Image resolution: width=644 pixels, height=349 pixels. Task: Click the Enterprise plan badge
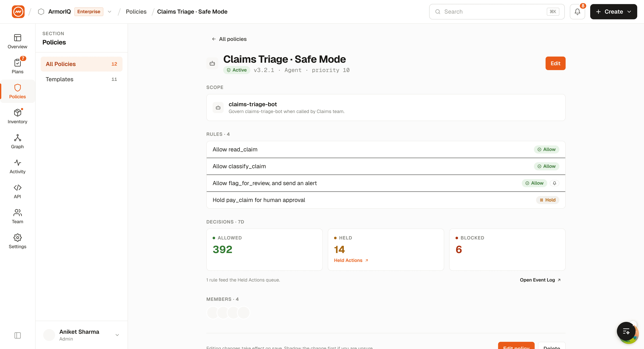coord(89,12)
